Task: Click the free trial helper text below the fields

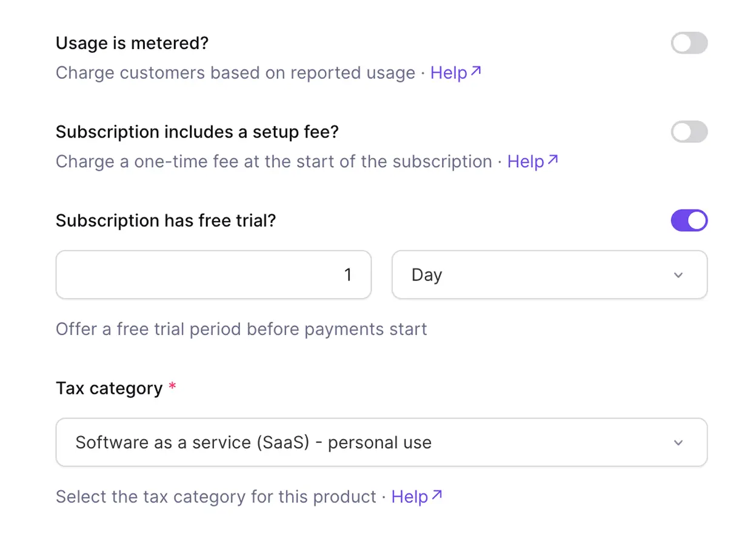Action: (241, 329)
